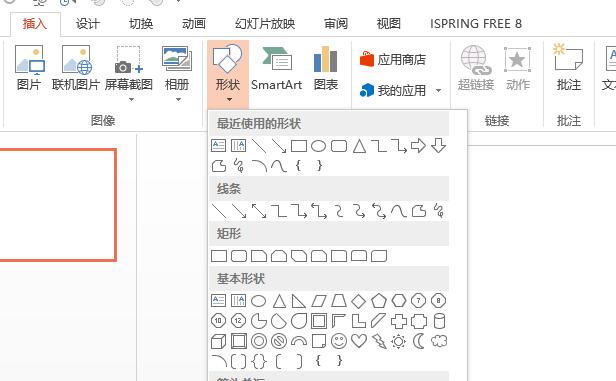Select vertical text box in 基本形状
This screenshot has width=616, height=381.
coord(238,301)
